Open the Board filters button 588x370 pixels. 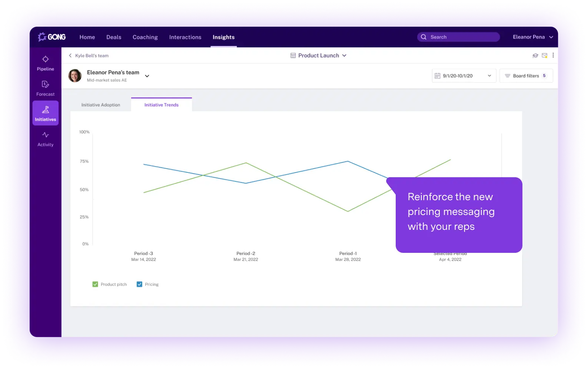tap(526, 76)
